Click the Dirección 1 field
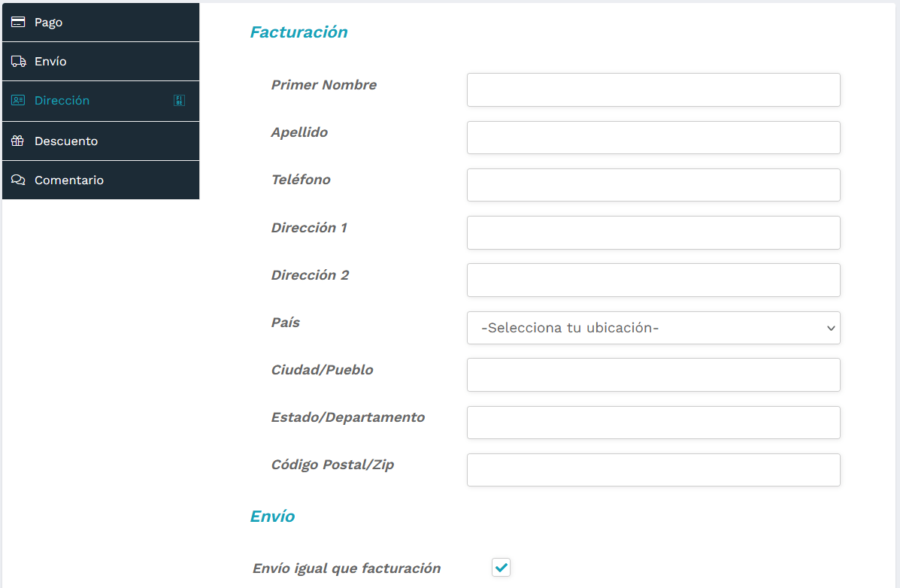 [x=653, y=232]
